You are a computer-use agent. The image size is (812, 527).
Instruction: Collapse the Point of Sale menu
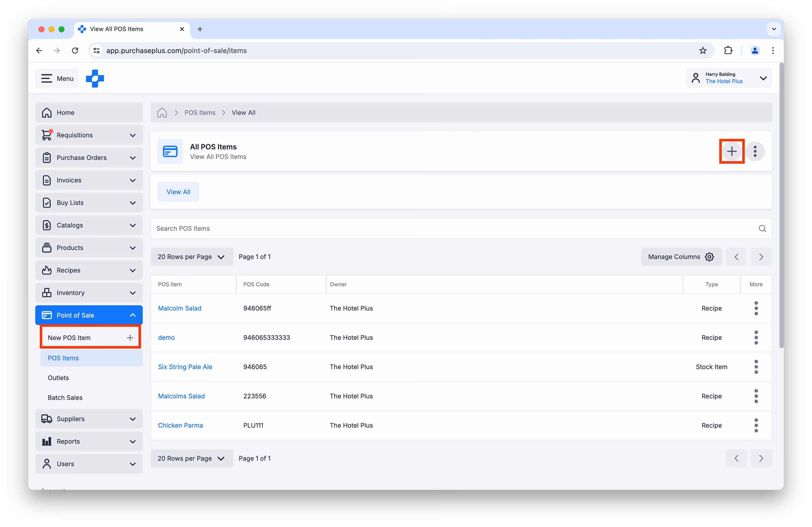(89, 315)
